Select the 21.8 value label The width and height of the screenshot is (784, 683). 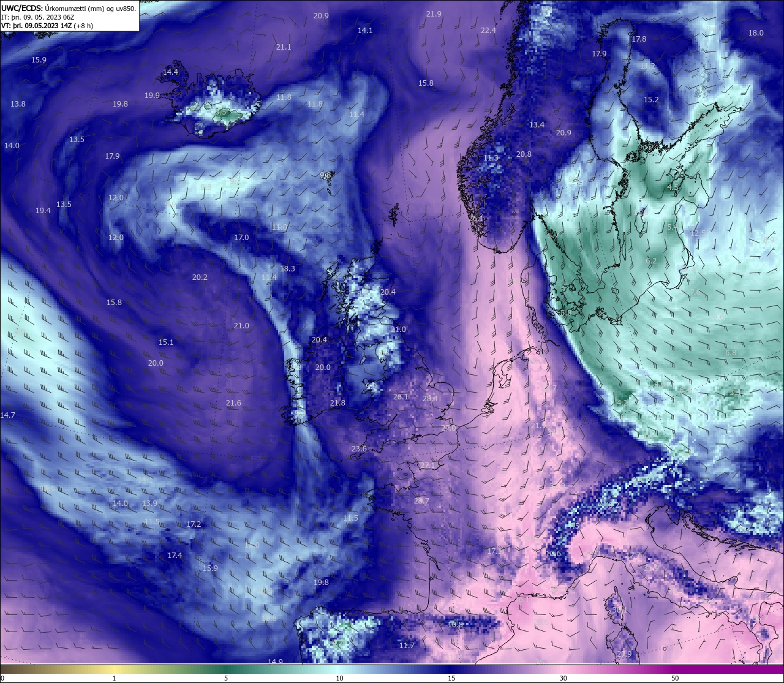coord(337,402)
